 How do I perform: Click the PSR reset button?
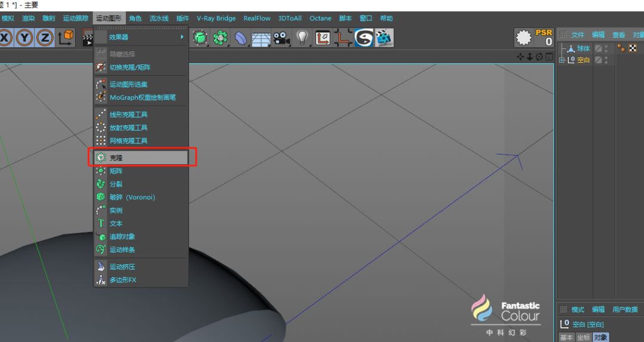543,38
